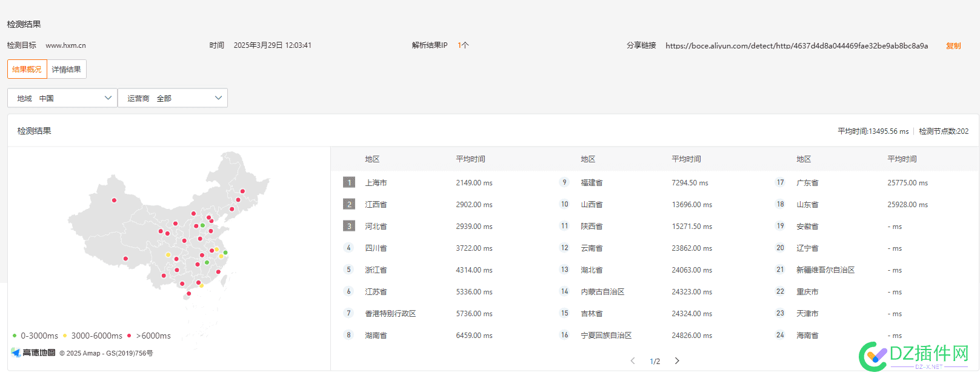Click the 25775.00 ms value
980x381 pixels.
click(x=907, y=183)
